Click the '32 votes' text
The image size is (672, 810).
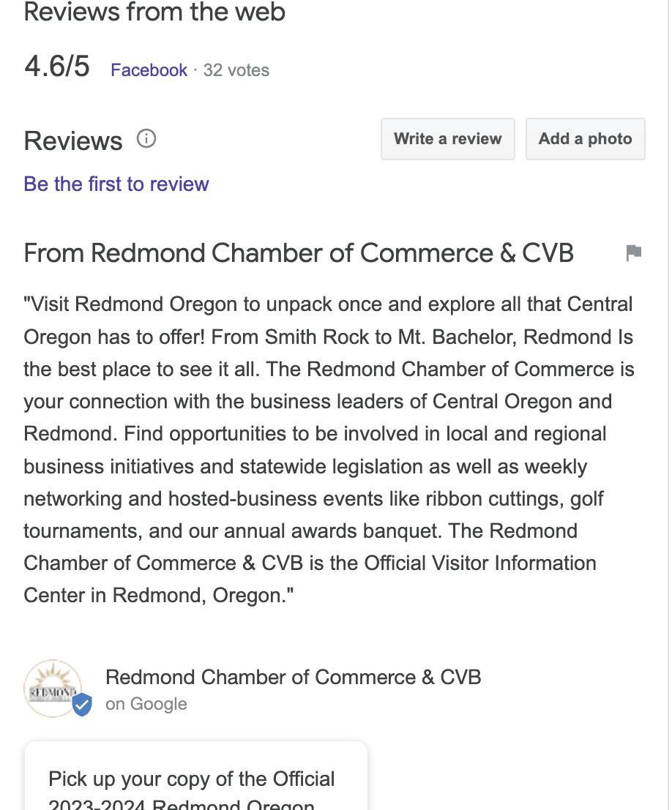236,70
